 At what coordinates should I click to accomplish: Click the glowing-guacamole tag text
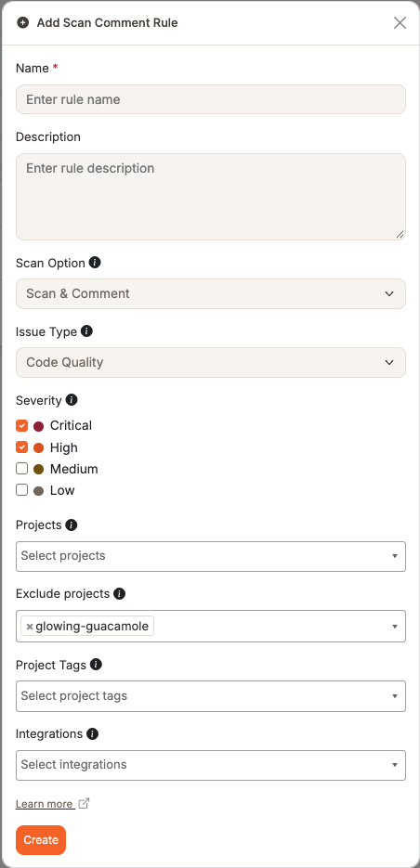pos(92,626)
